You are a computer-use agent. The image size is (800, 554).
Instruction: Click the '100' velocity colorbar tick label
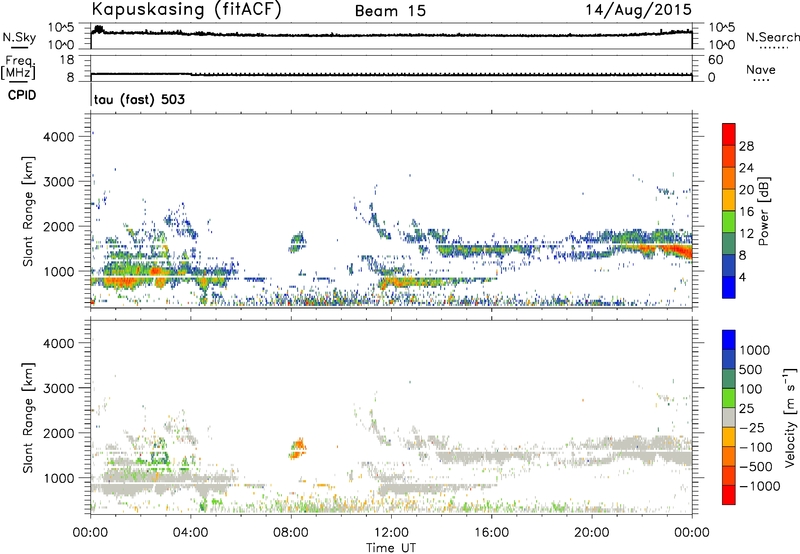pyautogui.click(x=751, y=389)
